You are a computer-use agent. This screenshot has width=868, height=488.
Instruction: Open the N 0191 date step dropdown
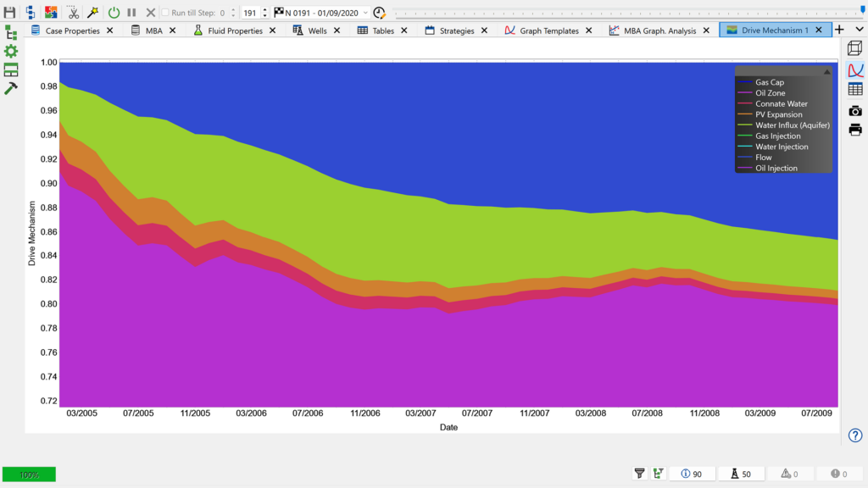tap(365, 13)
